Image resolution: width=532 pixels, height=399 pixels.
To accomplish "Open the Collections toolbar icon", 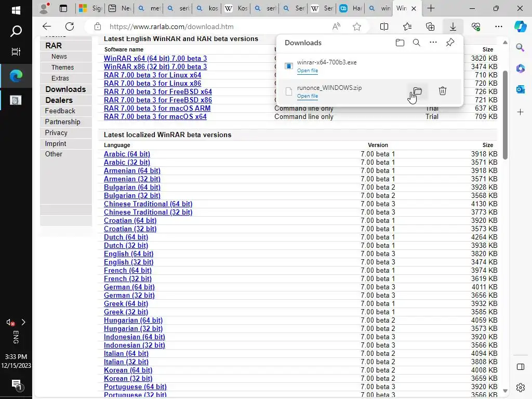I will (x=430, y=26).
